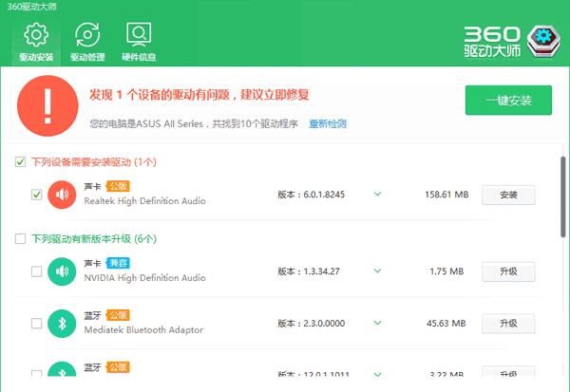This screenshot has width=570, height=392.
Task: Click the 公版 tag beside Mediatek 蓝牙
Action: click(118, 315)
